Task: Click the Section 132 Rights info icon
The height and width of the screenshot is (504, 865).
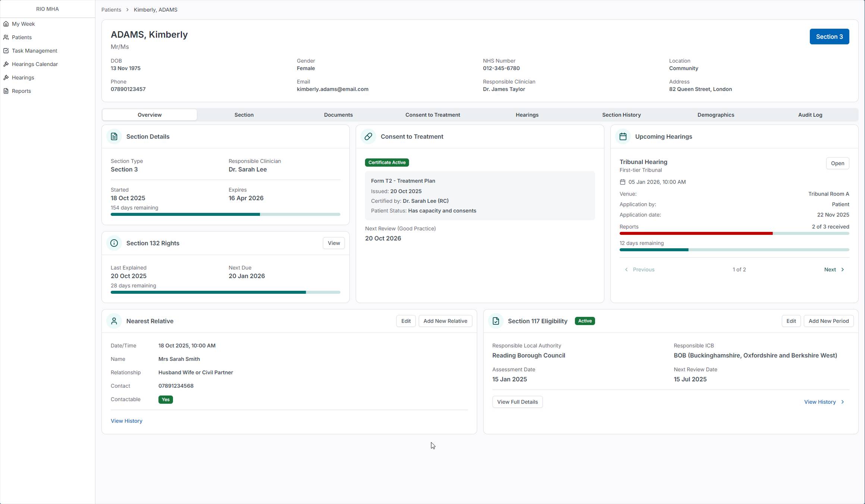Action: click(114, 243)
